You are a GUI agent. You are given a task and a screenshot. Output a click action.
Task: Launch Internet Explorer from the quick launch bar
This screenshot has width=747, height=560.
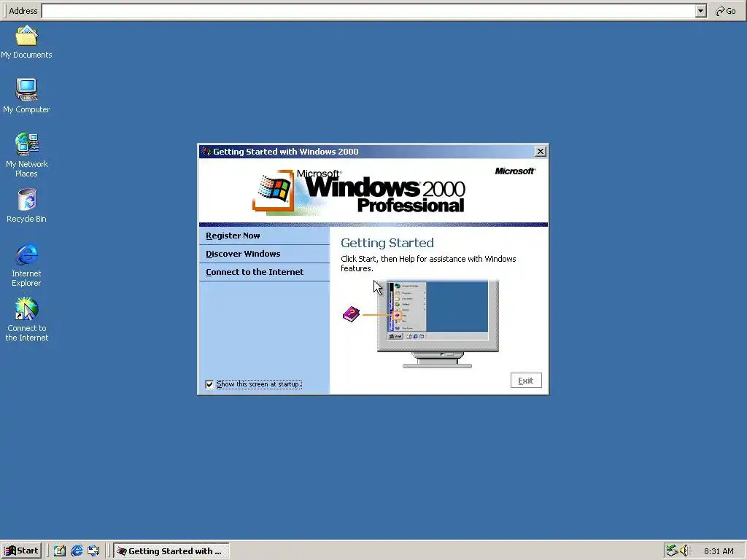coord(76,551)
